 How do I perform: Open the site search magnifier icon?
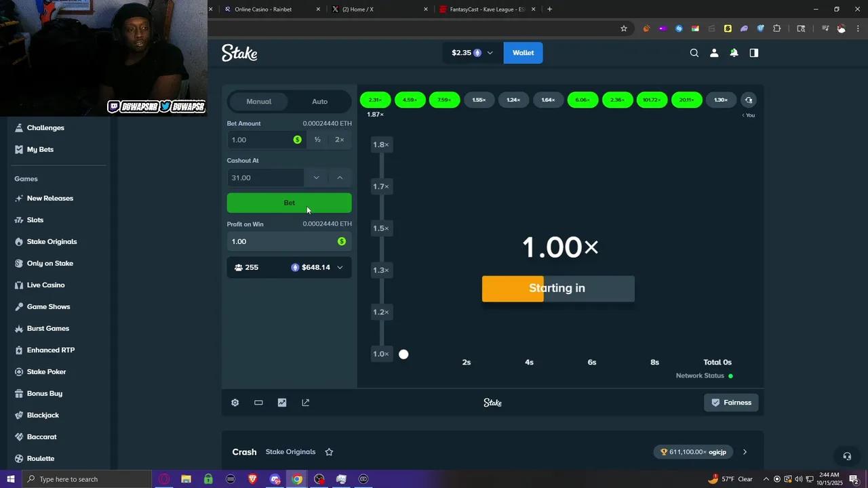click(x=694, y=53)
